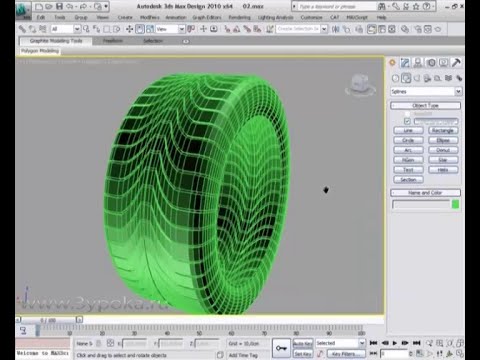This screenshot has width=480, height=360.
Task: Click the Save File floppy disk icon
Action: [59, 6]
